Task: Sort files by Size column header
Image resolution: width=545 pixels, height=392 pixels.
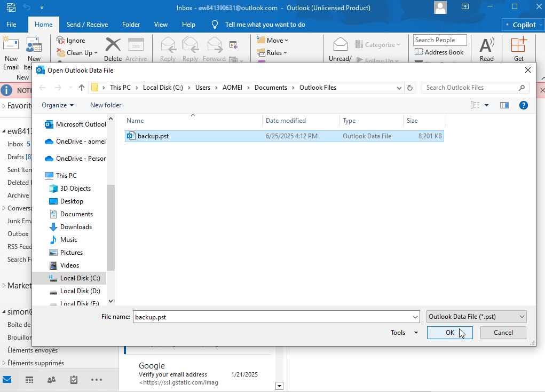Action: point(424,121)
